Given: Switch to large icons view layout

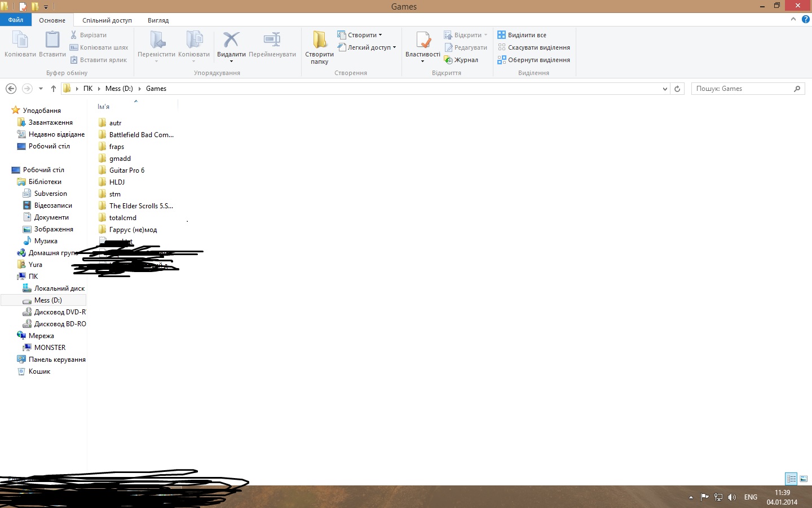Looking at the screenshot, I should coord(804,479).
